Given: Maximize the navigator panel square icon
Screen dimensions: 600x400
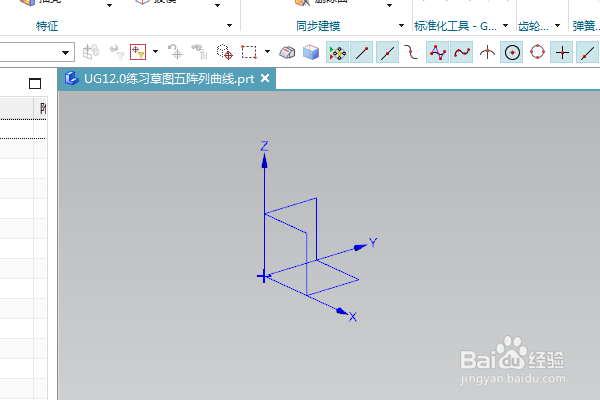Looking at the screenshot, I should (x=35, y=83).
